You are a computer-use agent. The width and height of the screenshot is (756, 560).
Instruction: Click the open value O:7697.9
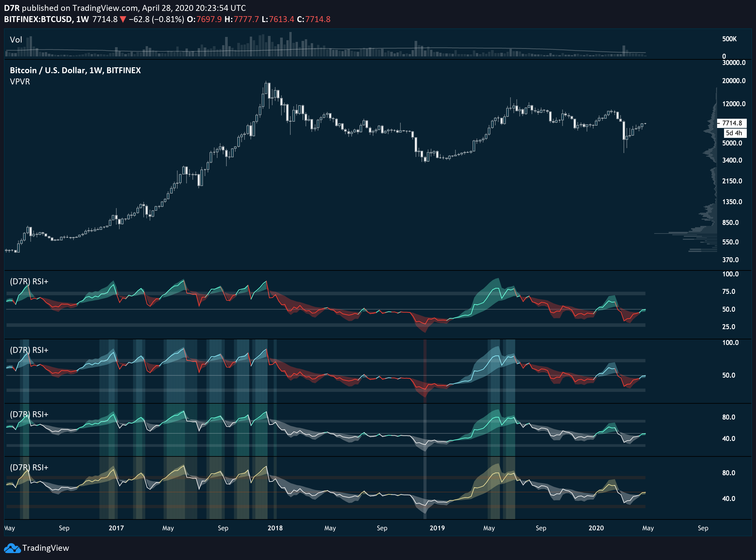click(x=204, y=19)
